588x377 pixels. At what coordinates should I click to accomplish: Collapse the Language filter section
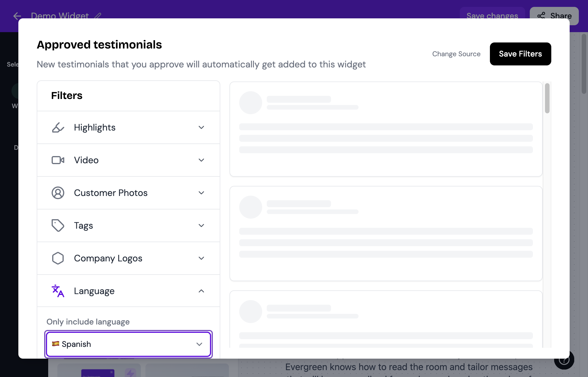pos(128,291)
